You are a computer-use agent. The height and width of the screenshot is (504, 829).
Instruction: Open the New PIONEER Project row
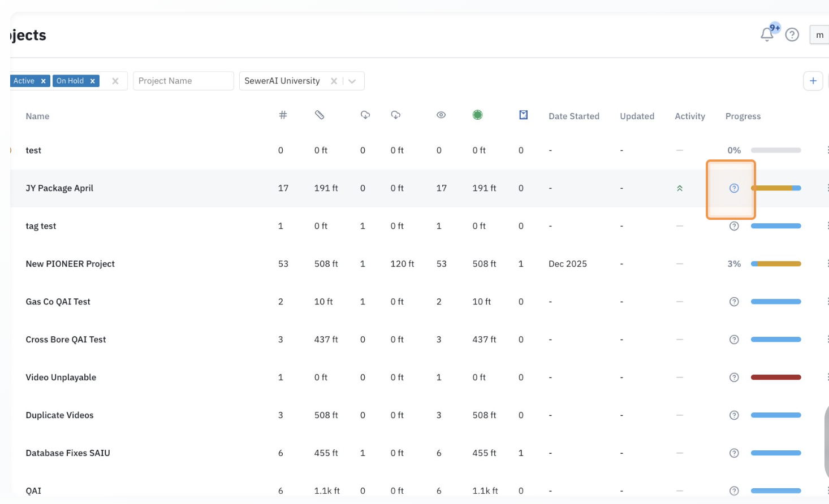tap(70, 264)
